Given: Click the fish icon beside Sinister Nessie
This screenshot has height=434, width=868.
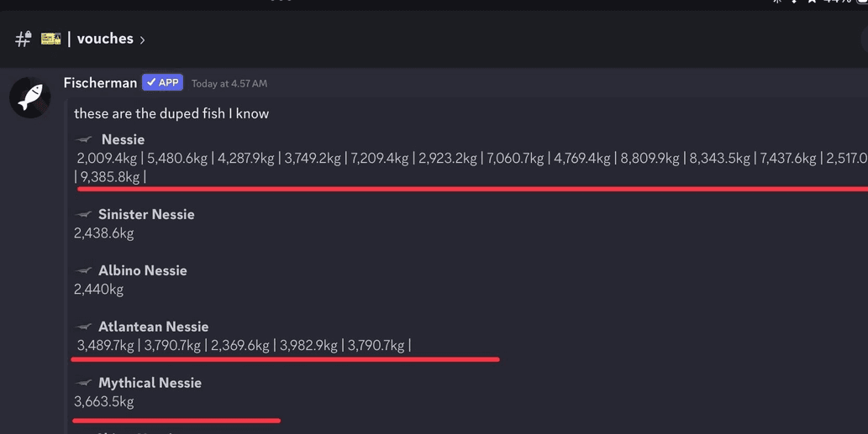Looking at the screenshot, I should pyautogui.click(x=83, y=215).
